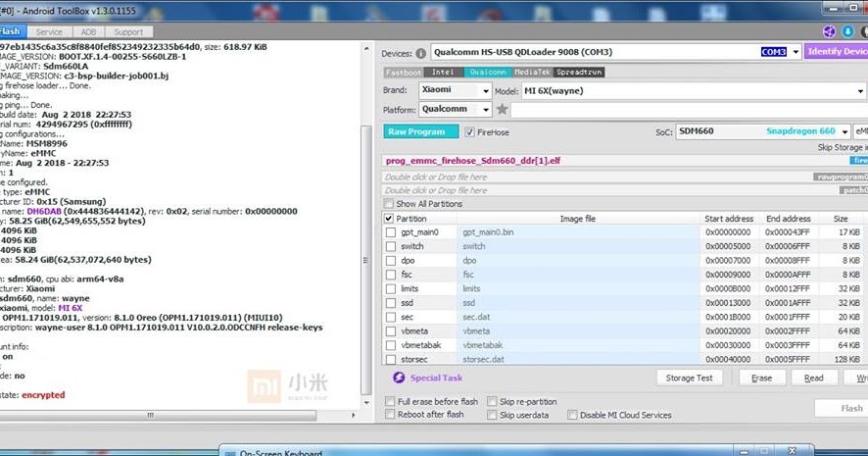Open the ADB tab

88,32
